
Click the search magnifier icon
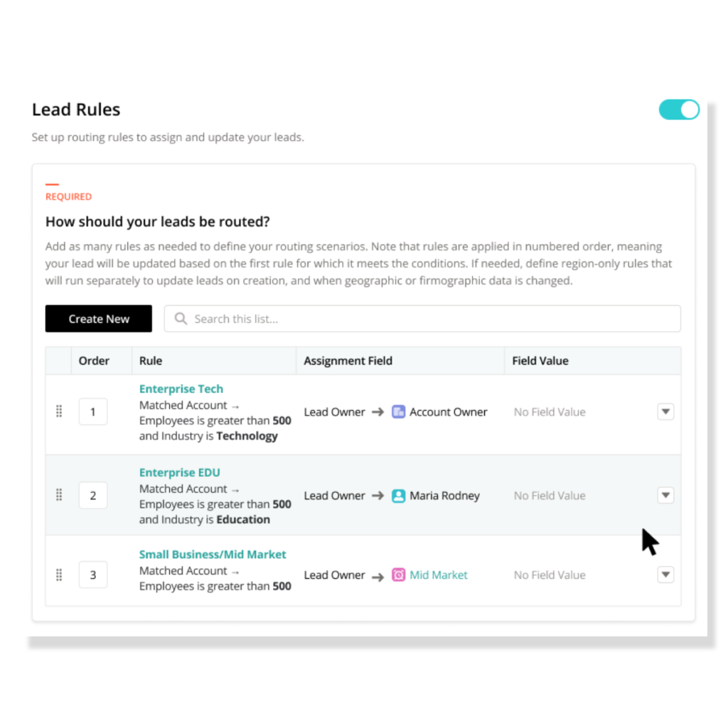[181, 319]
